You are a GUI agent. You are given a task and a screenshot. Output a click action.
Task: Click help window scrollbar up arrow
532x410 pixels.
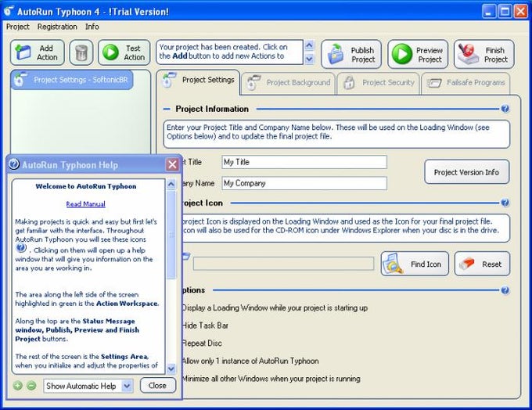[171, 185]
